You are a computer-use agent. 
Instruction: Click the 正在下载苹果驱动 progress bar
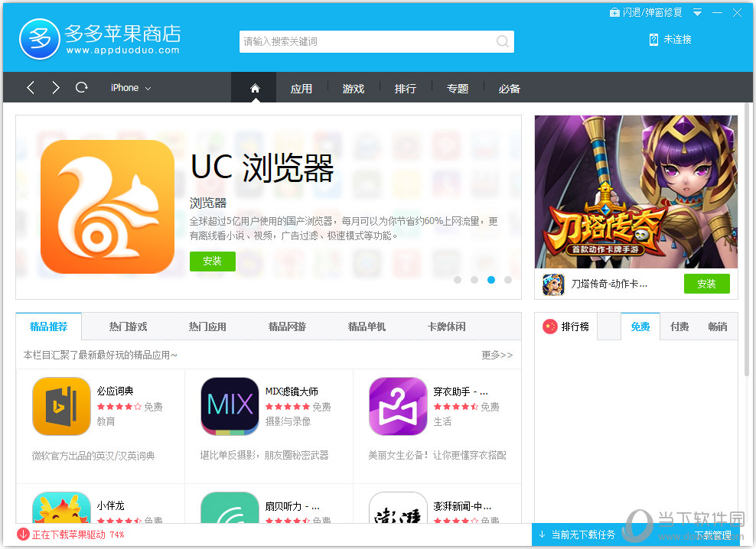point(69,535)
